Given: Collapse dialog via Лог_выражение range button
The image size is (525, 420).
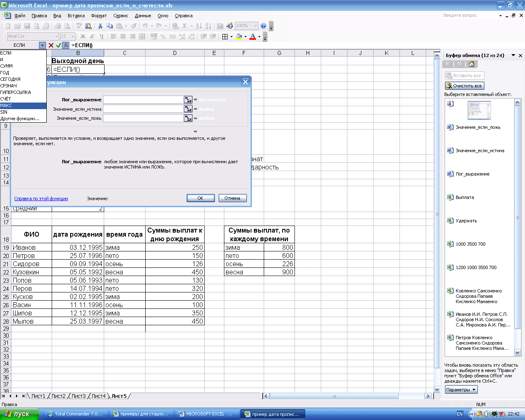Looking at the screenshot, I should pos(188,100).
